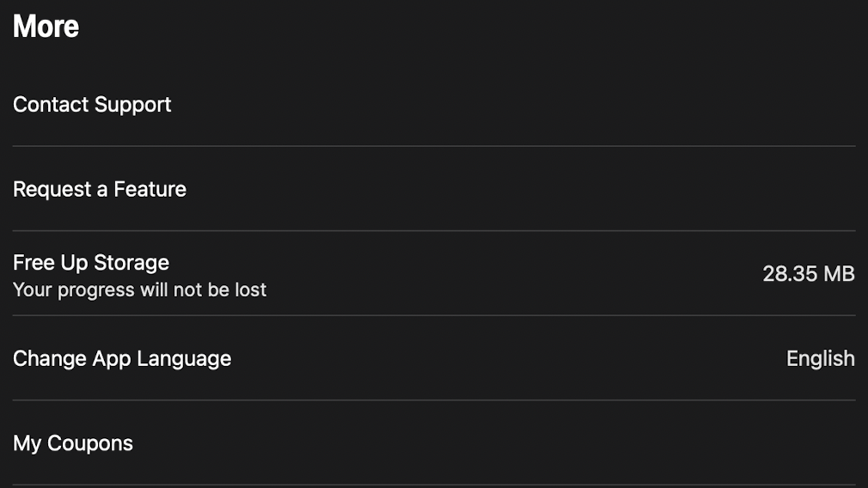
Task: Open the Change App Language setting
Action: [x=122, y=358]
